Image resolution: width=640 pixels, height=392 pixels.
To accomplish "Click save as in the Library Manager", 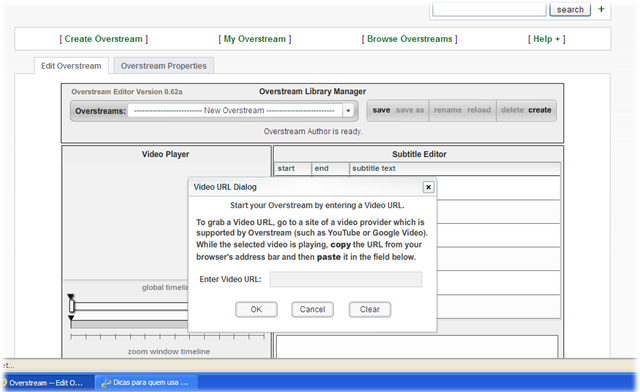I will coord(410,110).
